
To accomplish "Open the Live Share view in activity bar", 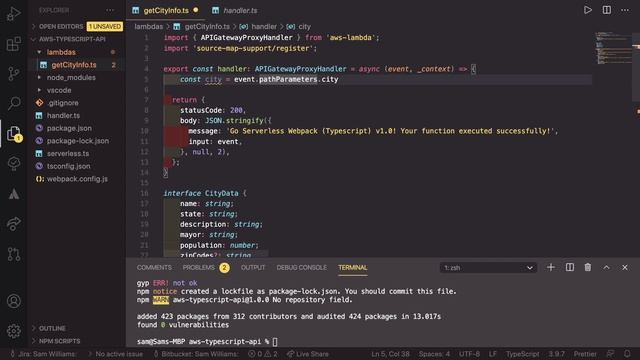I will 13,224.
